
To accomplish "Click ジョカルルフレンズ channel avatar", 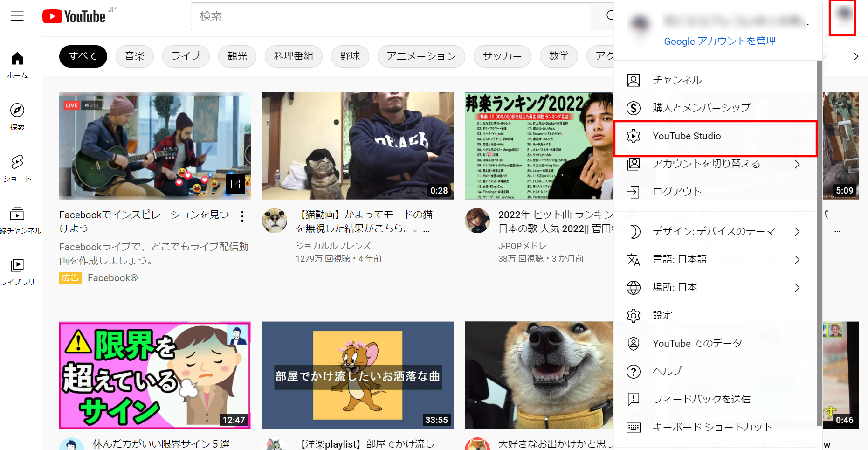I will click(x=275, y=221).
